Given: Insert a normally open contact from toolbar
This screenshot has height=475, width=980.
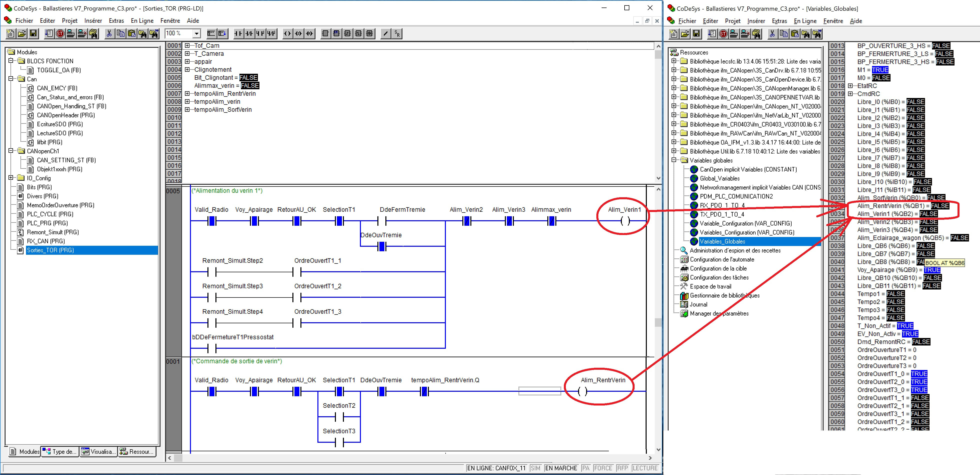Looking at the screenshot, I should point(238,33).
